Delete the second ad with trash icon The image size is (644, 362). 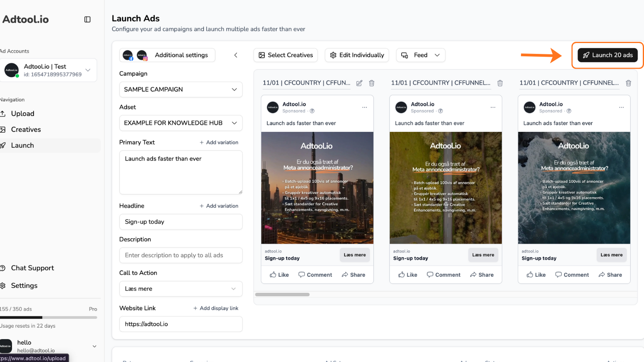500,83
